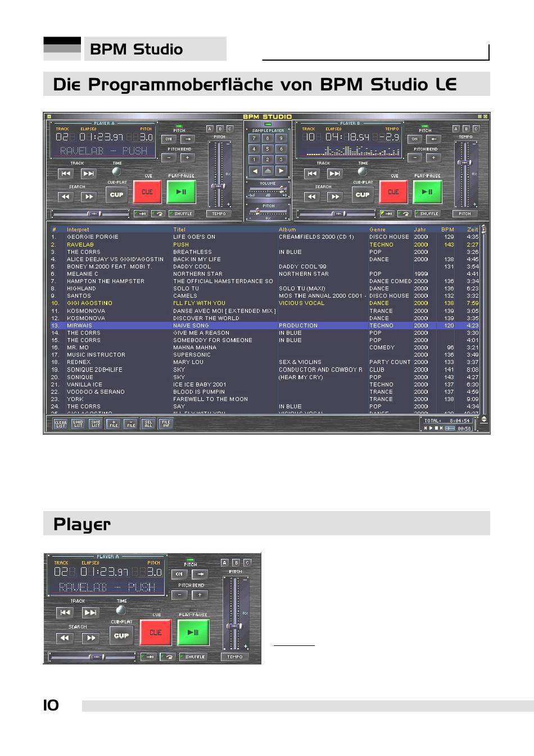Screen dimensions: 534x756
Task: Click LOAD LIST button in playlist toolbar
Action: click(x=78, y=424)
